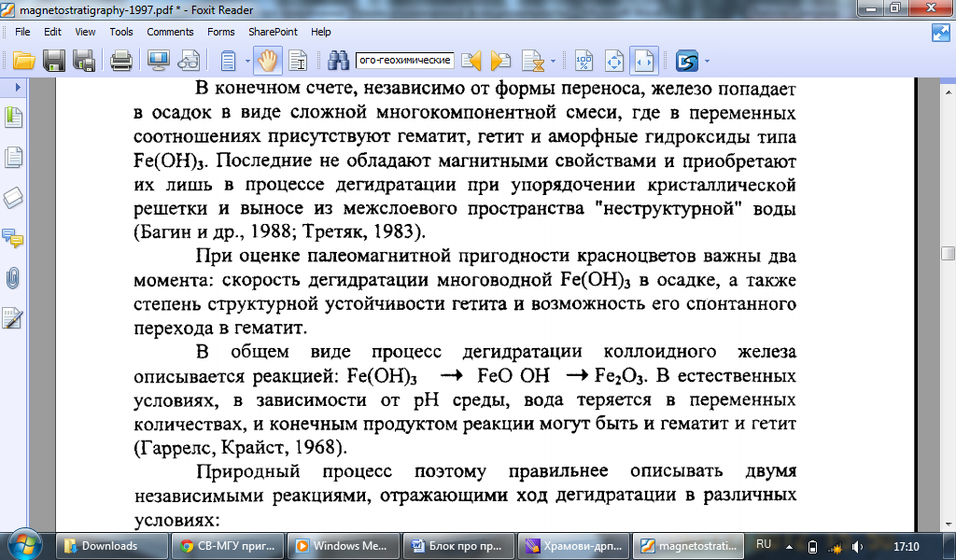The width and height of the screenshot is (956, 560).
Task: Click the scroll down arrow
Action: point(949,524)
